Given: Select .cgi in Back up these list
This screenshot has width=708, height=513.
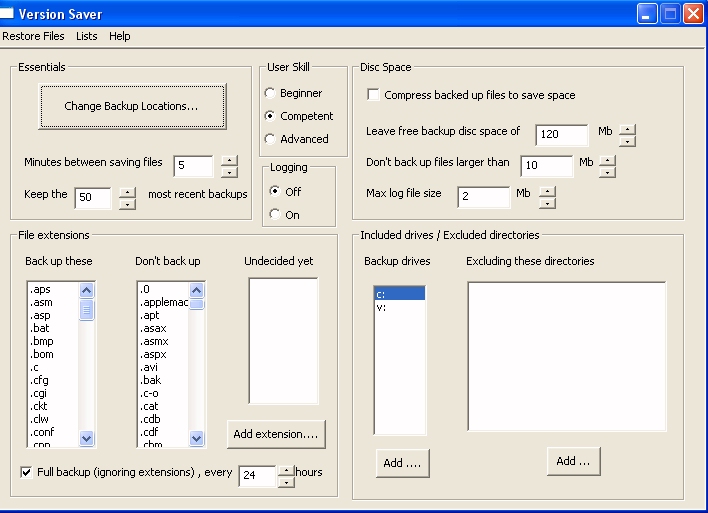Looking at the screenshot, I should 53,393.
